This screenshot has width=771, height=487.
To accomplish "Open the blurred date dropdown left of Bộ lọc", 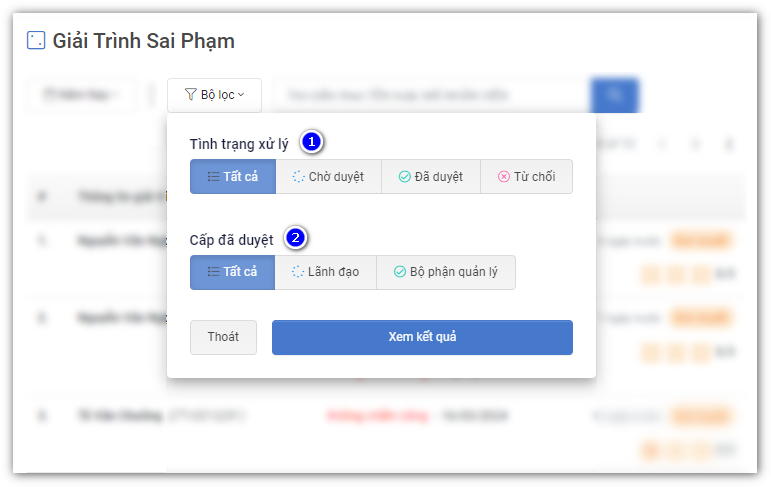I will 81,95.
